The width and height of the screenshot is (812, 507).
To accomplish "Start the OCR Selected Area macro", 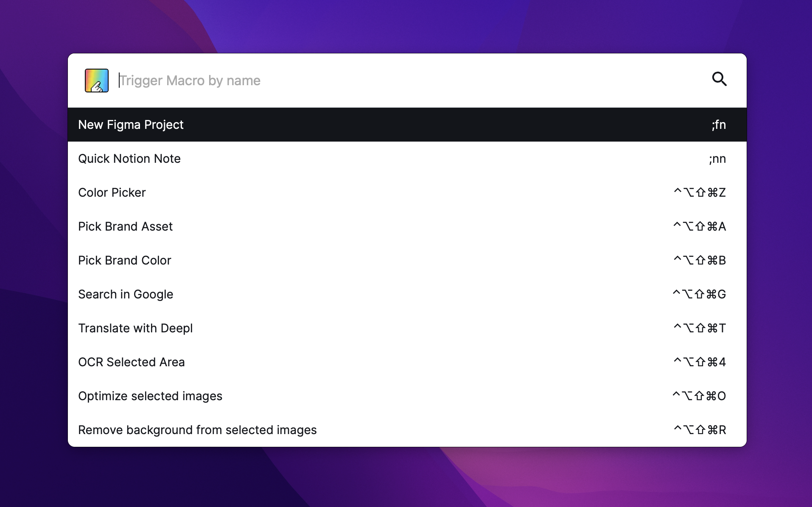I will click(x=132, y=362).
